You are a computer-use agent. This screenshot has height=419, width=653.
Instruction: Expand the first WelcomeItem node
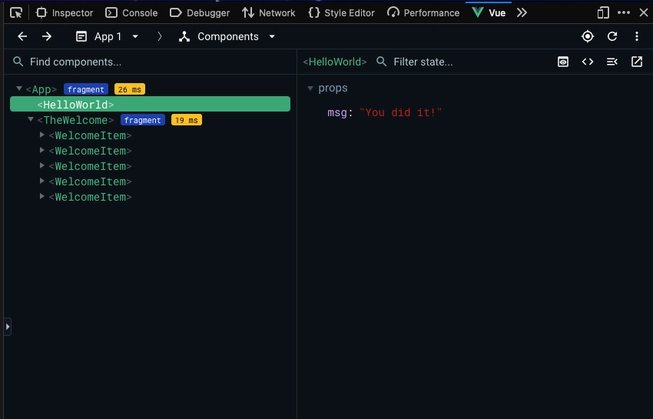pyautogui.click(x=42, y=135)
